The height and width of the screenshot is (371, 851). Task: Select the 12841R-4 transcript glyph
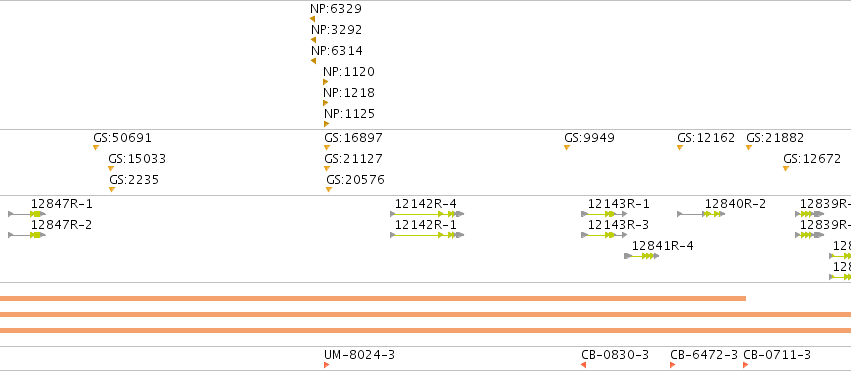[x=642, y=256]
